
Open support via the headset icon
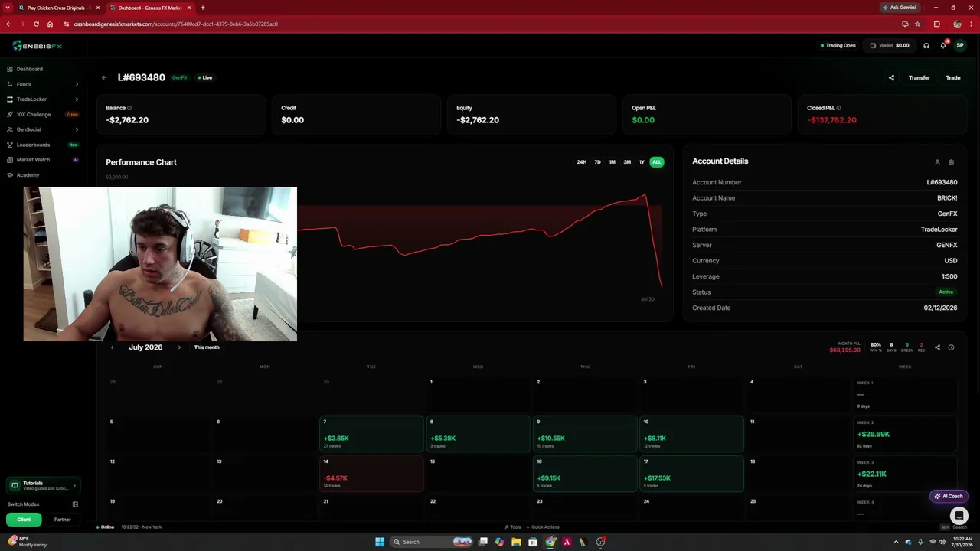point(926,45)
